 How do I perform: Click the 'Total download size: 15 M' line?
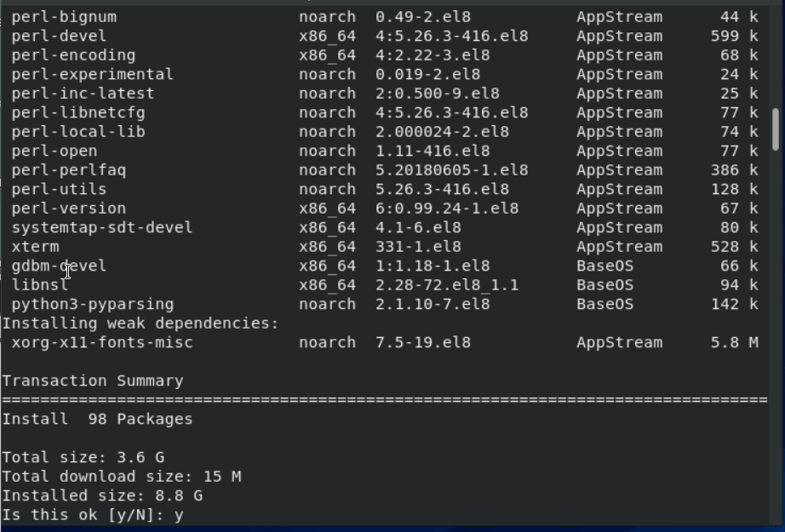pos(122,477)
